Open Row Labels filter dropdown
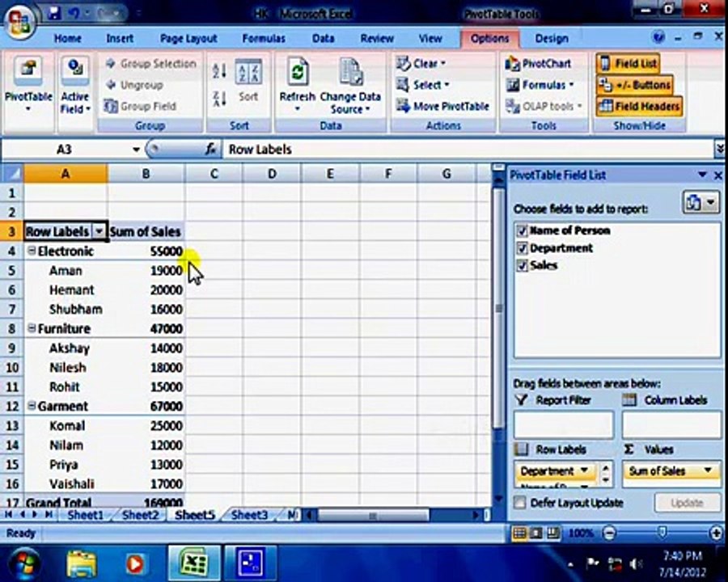The image size is (728, 582). [x=99, y=232]
